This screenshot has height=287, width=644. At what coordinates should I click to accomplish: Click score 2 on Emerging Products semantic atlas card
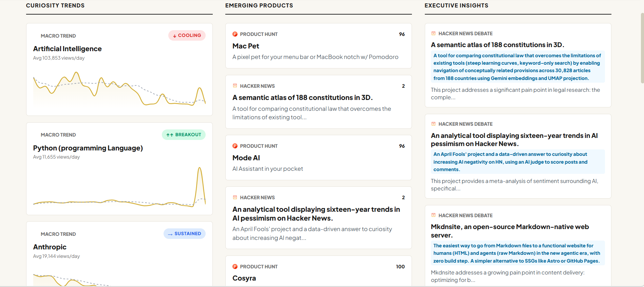[x=403, y=86]
